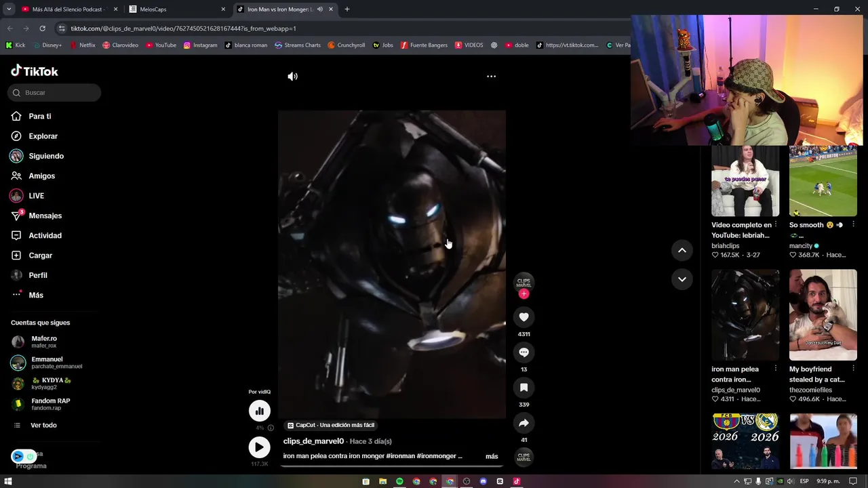Expand the Más sidebar menu
The image size is (868, 488).
click(36, 296)
